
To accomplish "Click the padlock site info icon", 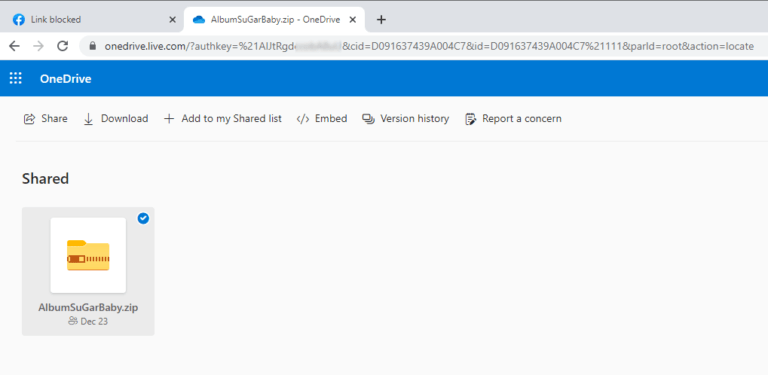I will [x=92, y=47].
